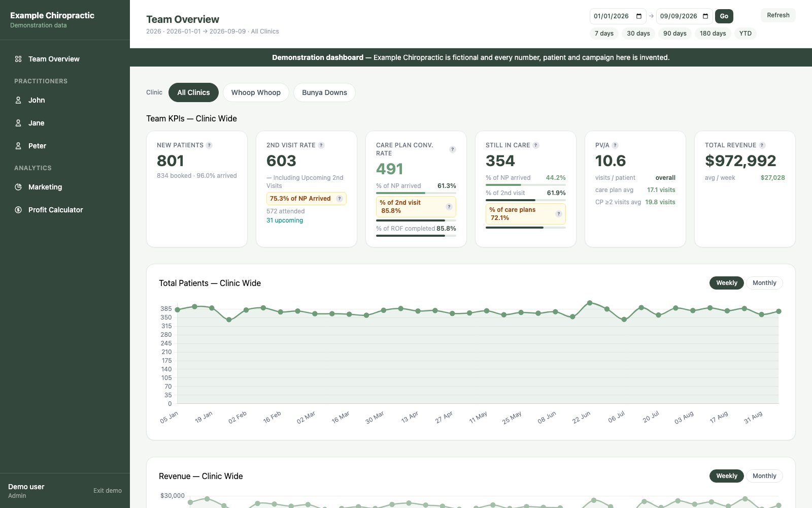This screenshot has height=508, width=812.
Task: Click the avg per week value "$27,028"
Action: coord(773,178)
